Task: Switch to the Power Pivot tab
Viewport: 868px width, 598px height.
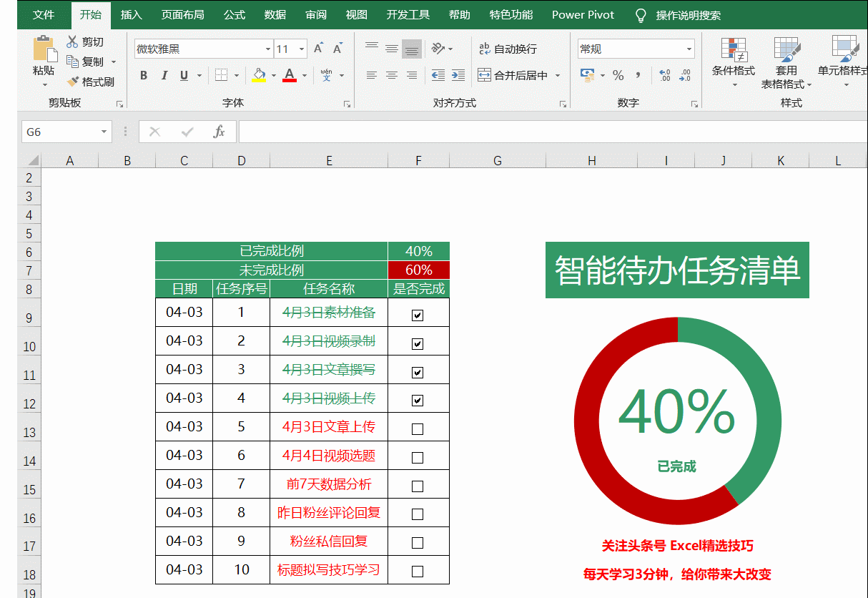Action: tap(583, 15)
